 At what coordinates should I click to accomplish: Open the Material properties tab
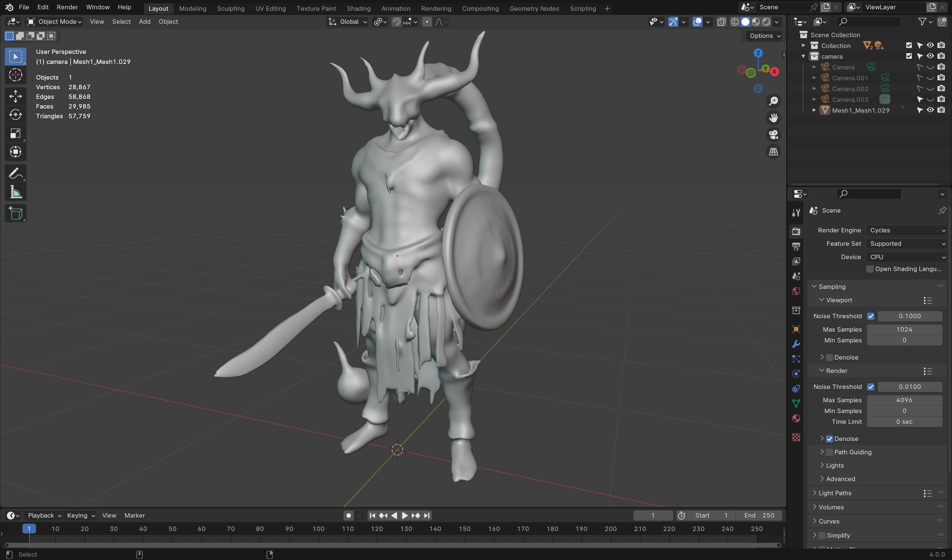click(x=796, y=419)
